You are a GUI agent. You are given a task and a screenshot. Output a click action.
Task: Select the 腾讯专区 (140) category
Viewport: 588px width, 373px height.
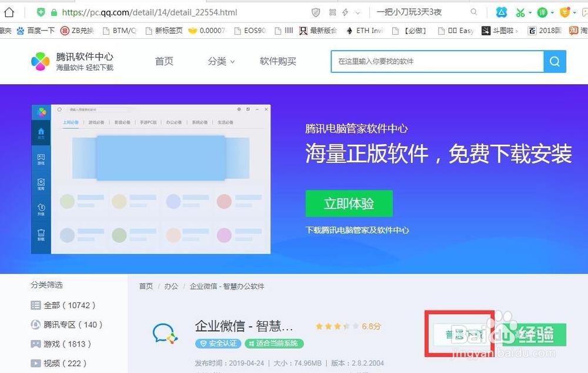coord(66,325)
